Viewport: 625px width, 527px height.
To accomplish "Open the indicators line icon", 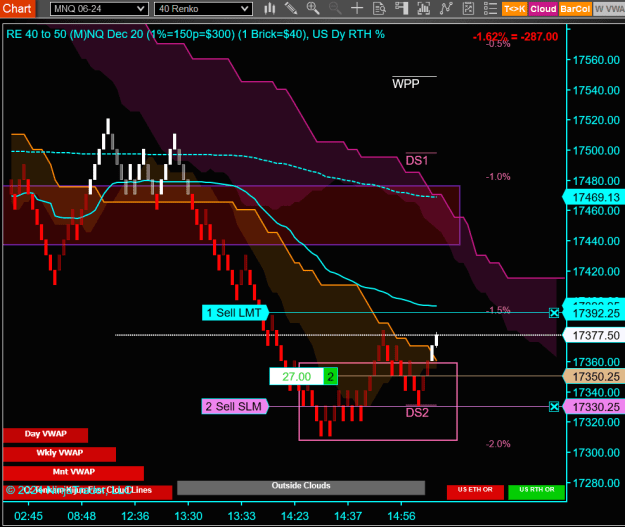I will (x=446, y=8).
